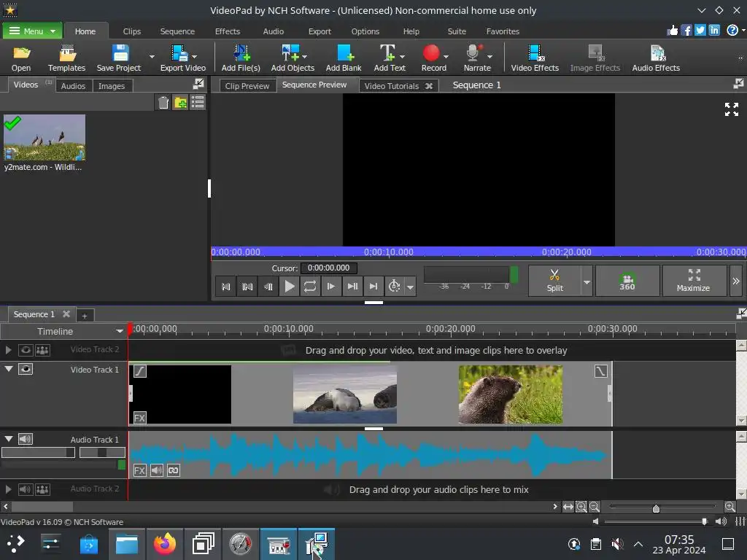
Task: Open a project with the Open icon
Action: [x=21, y=58]
